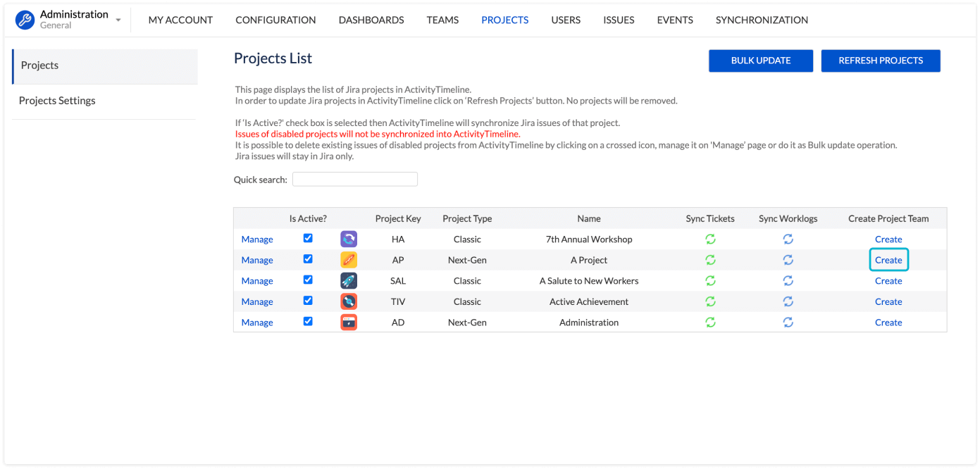
Task: Go to the Synchronization tab
Action: [x=762, y=20]
